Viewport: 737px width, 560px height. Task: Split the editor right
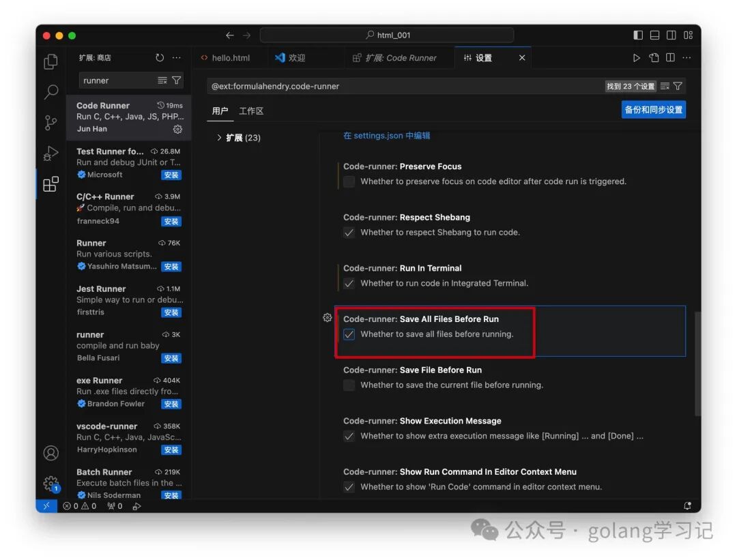670,58
